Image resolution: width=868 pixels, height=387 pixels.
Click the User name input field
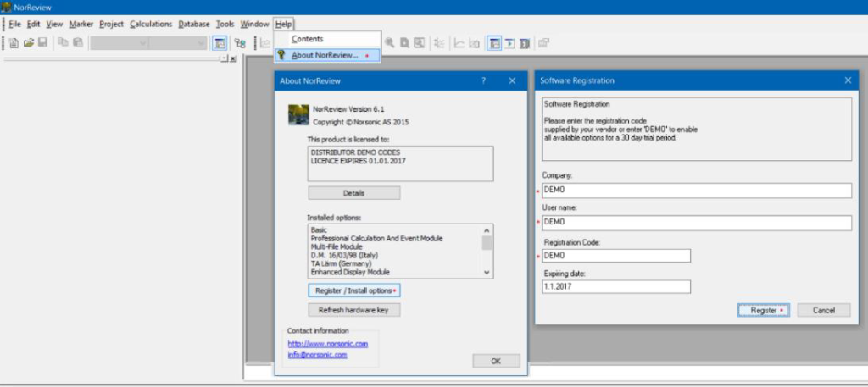tap(697, 224)
